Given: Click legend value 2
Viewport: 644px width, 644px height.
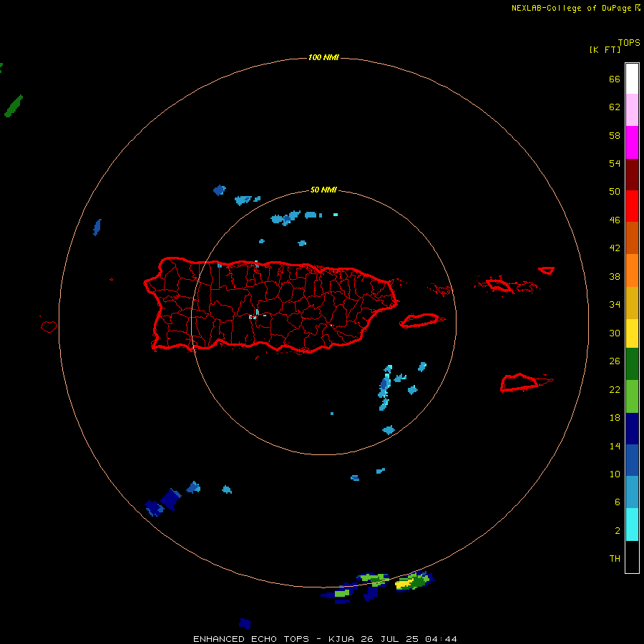Looking at the screenshot, I should 618,531.
